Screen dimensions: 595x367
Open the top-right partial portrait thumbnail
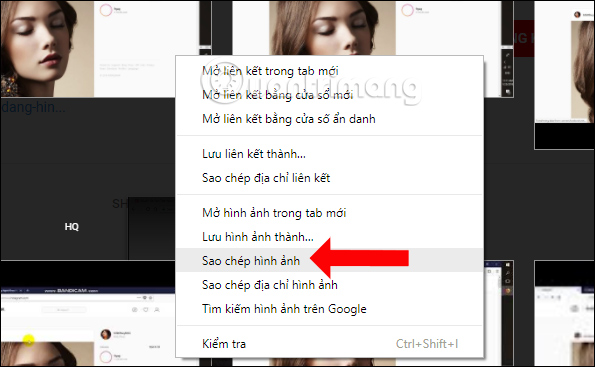coord(565,74)
